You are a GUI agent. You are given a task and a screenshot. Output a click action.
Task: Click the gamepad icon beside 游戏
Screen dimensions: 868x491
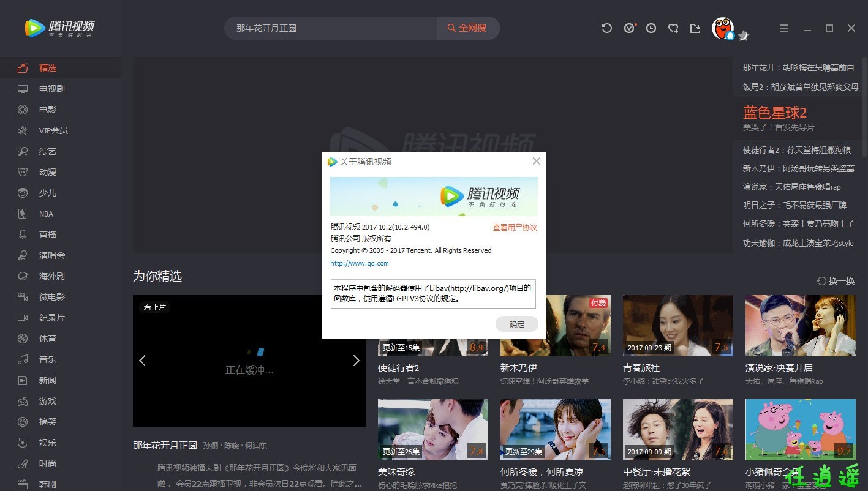click(23, 401)
